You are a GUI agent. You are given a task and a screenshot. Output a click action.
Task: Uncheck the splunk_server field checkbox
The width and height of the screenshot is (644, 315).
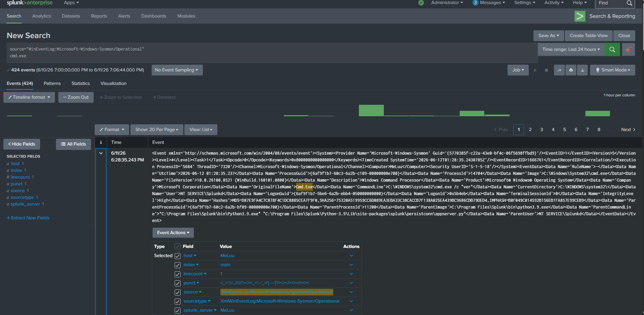coord(178,311)
